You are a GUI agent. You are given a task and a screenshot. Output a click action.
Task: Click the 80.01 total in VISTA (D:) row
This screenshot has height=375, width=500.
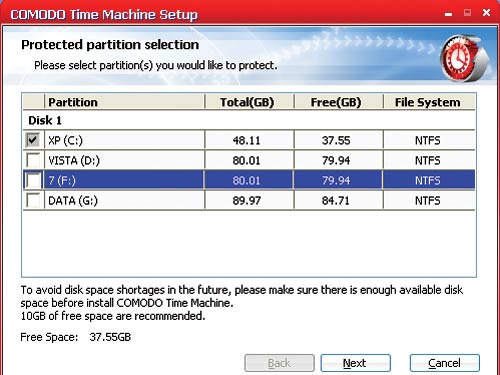pos(246,161)
